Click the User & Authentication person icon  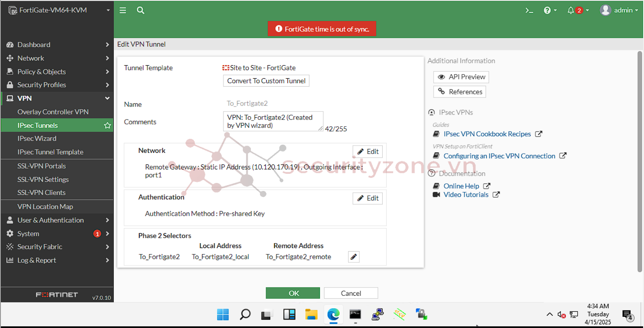tap(10, 220)
